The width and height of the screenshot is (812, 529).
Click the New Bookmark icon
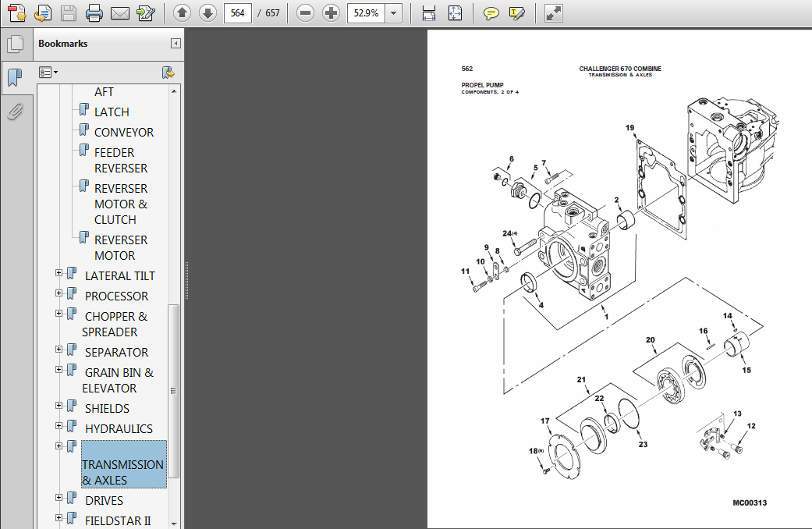[168, 73]
